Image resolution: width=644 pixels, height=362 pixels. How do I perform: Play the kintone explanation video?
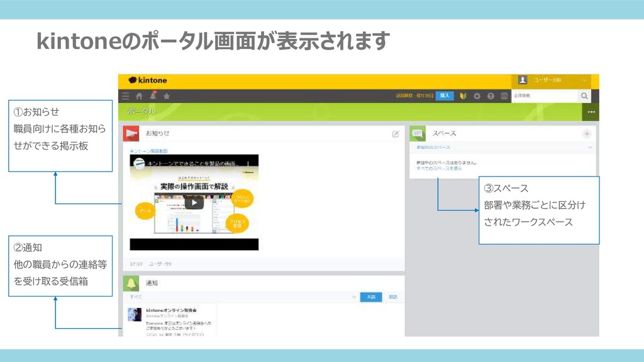tap(194, 202)
